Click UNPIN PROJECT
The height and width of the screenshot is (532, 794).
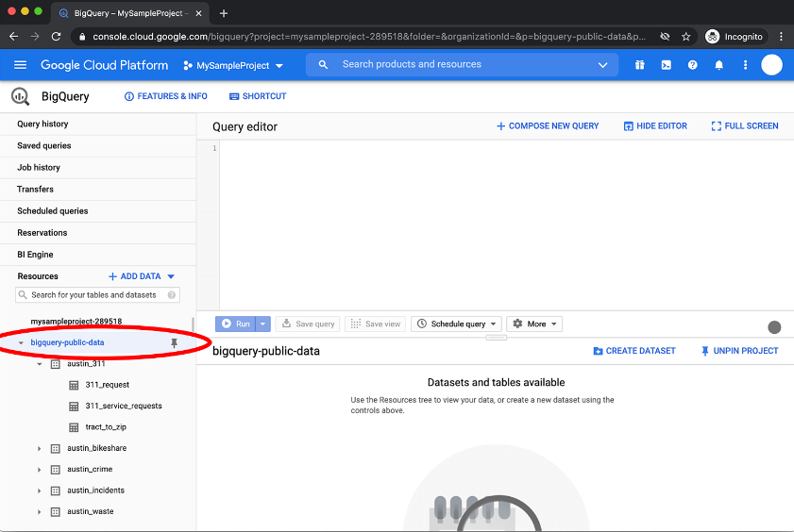tap(740, 351)
